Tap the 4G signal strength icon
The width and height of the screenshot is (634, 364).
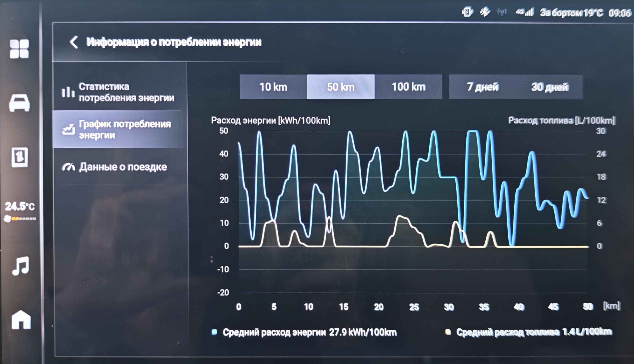tap(524, 12)
